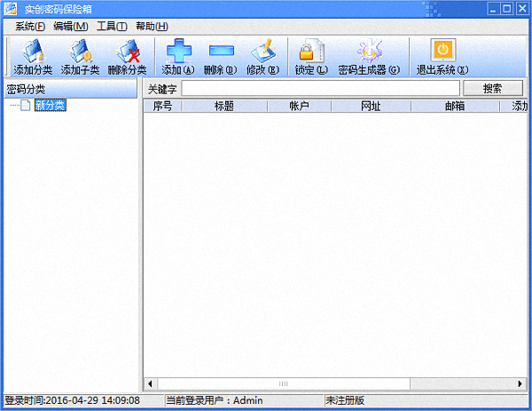Click the 邮箱 column header
This screenshot has height=411, width=532.
(455, 107)
